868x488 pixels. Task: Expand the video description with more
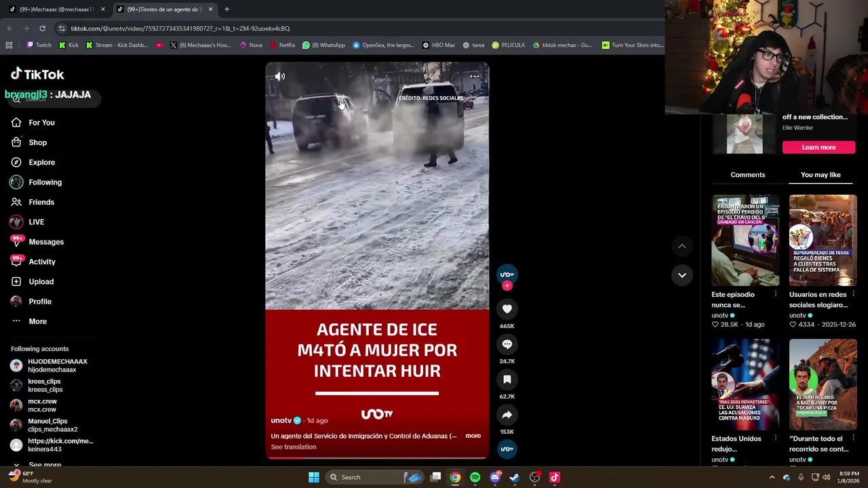tap(473, 436)
